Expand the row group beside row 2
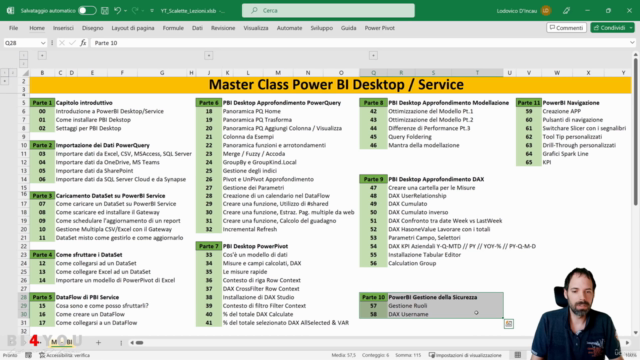 click(4, 81)
